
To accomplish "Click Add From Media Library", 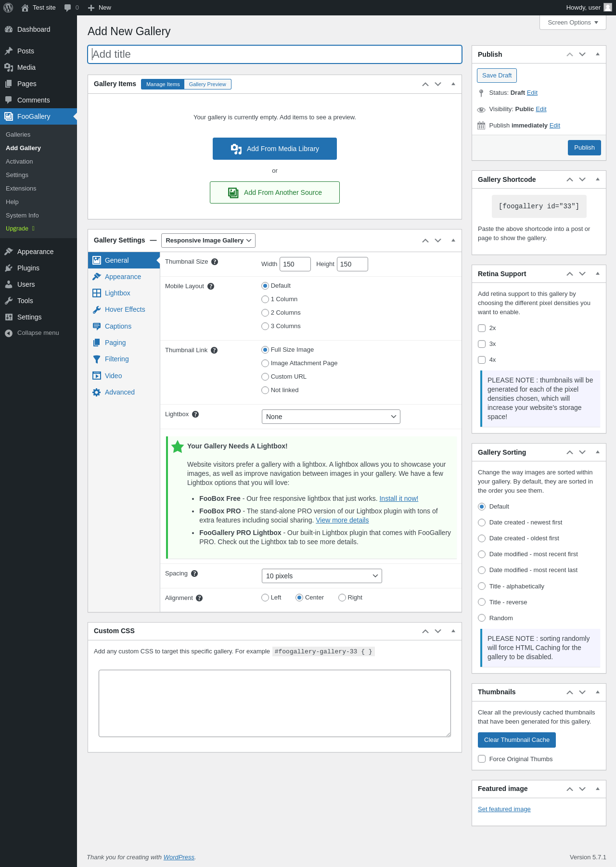I will pos(275,149).
